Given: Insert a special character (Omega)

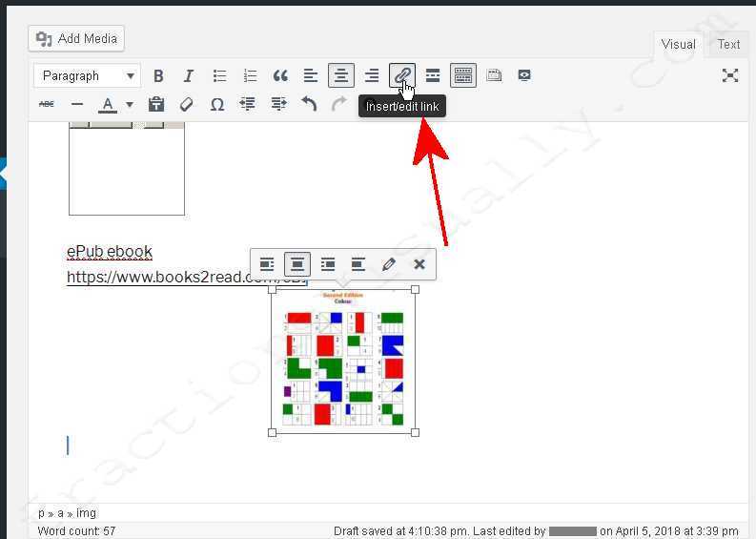Looking at the screenshot, I should (217, 104).
